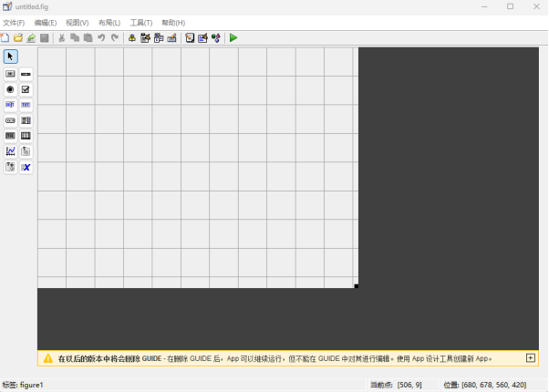The image size is (549, 392).
Task: Open the Align Objects tool
Action: [131, 37]
